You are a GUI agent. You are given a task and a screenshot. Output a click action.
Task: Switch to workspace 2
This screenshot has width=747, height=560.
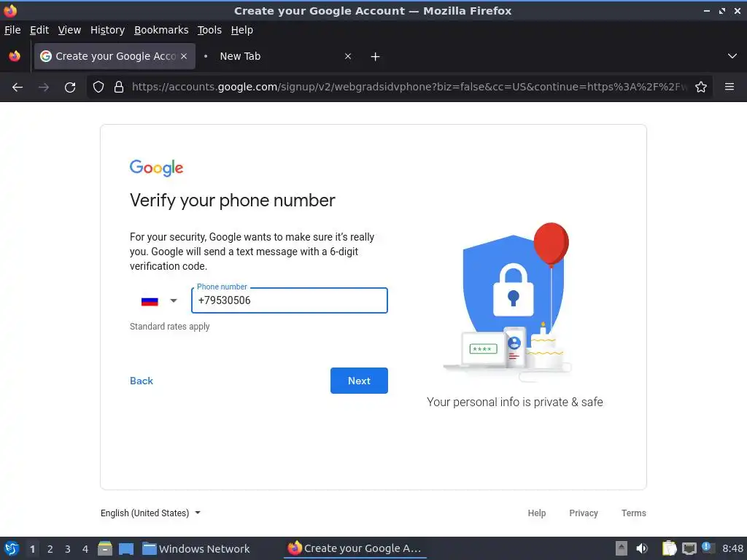point(50,549)
